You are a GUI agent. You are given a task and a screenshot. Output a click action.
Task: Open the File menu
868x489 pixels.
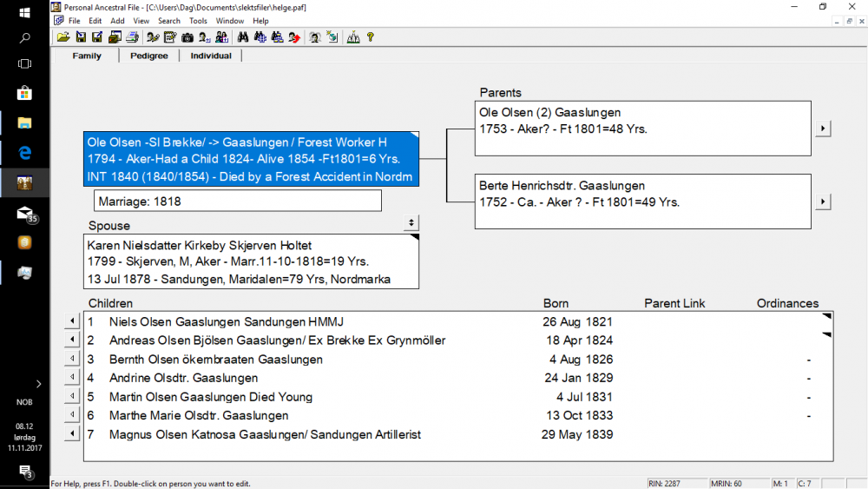click(x=74, y=21)
